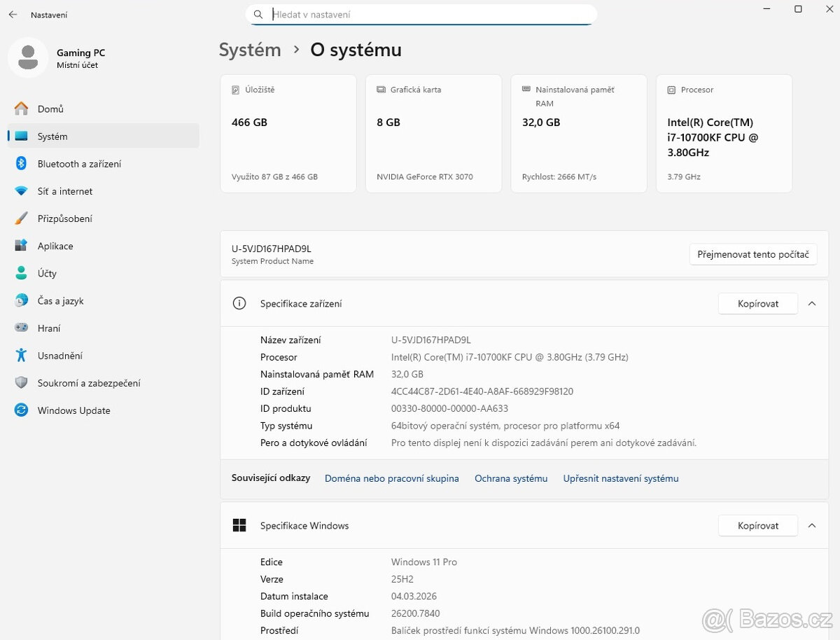This screenshot has height=640, width=840.
Task: Click the Hledat v nastavení search field
Action: pos(421,14)
